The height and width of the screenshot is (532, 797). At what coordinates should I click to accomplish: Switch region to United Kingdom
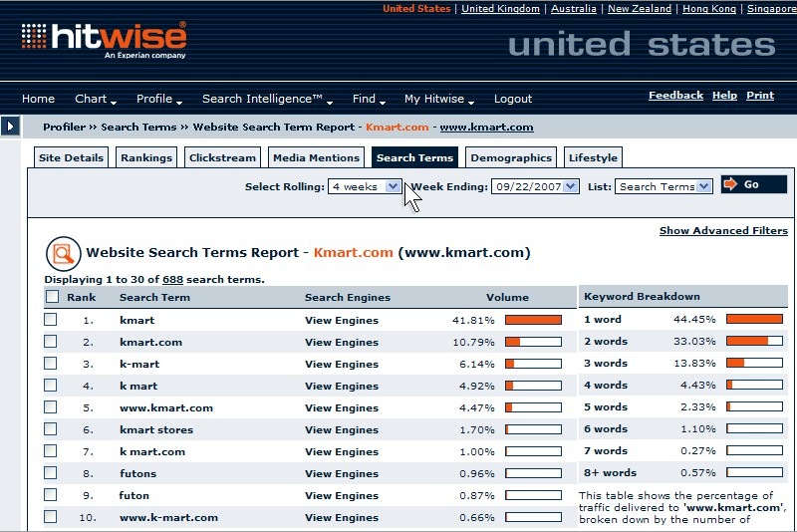point(500,9)
